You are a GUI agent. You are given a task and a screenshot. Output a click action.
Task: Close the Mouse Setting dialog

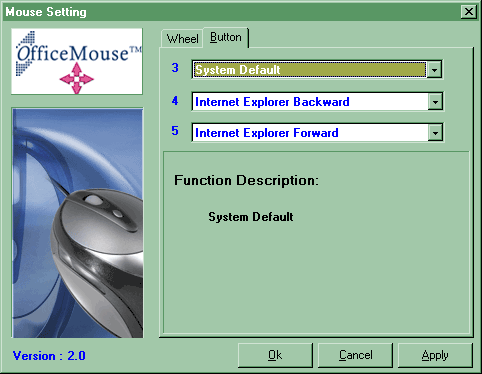[469, 12]
